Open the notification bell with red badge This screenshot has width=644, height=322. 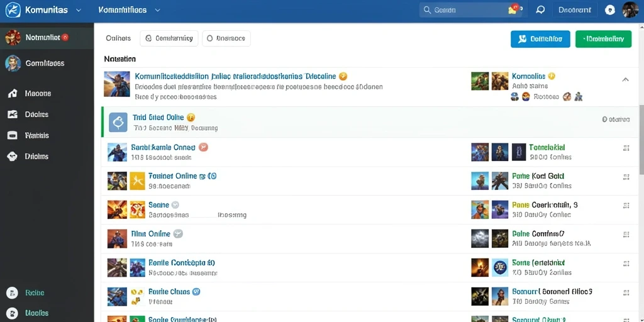514,9
